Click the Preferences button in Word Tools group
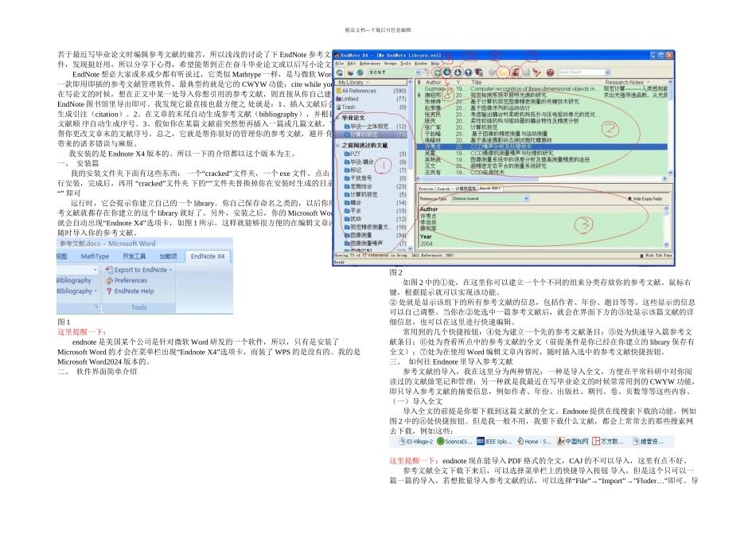Viewport: 756px width, 535px height. coord(127,280)
